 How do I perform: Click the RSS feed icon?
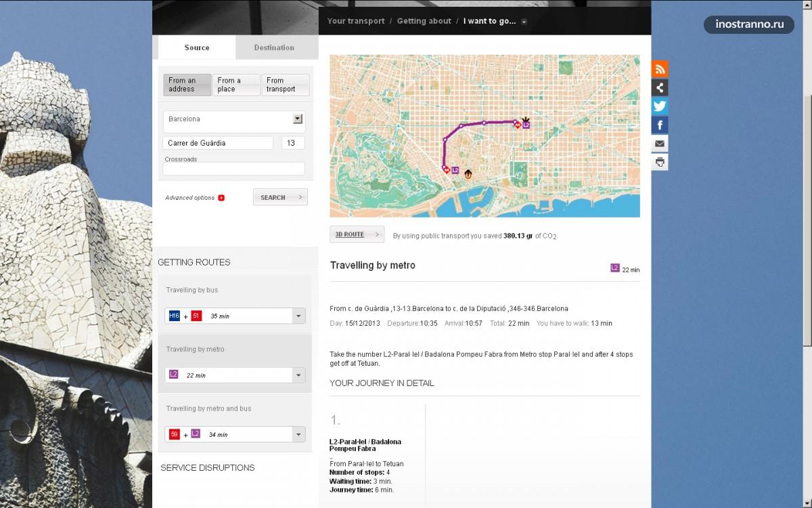pyautogui.click(x=660, y=69)
